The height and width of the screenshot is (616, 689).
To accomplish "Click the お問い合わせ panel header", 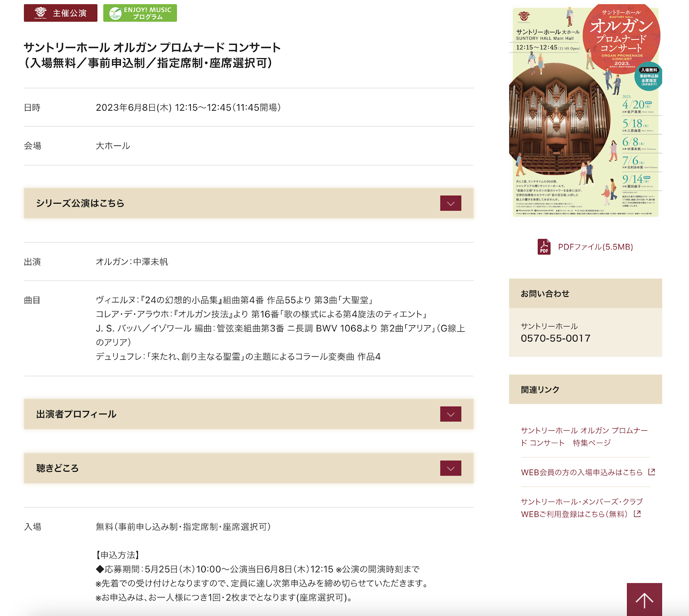I will coord(586,293).
